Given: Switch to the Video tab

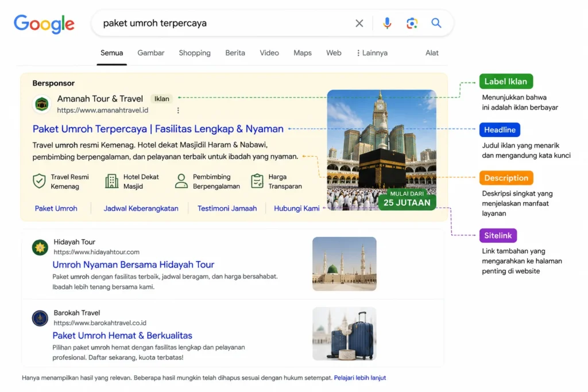Looking at the screenshot, I should click(x=269, y=53).
